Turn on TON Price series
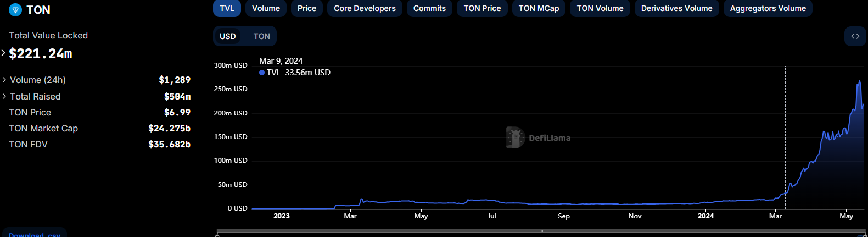Image resolution: width=868 pixels, height=237 pixels. click(482, 8)
